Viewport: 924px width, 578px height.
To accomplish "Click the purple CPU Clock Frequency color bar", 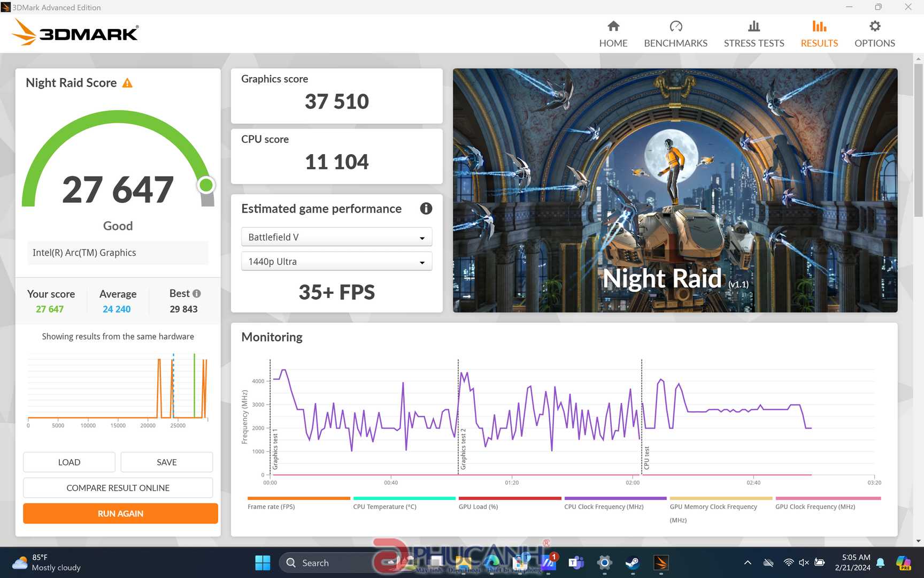I will [x=615, y=498].
